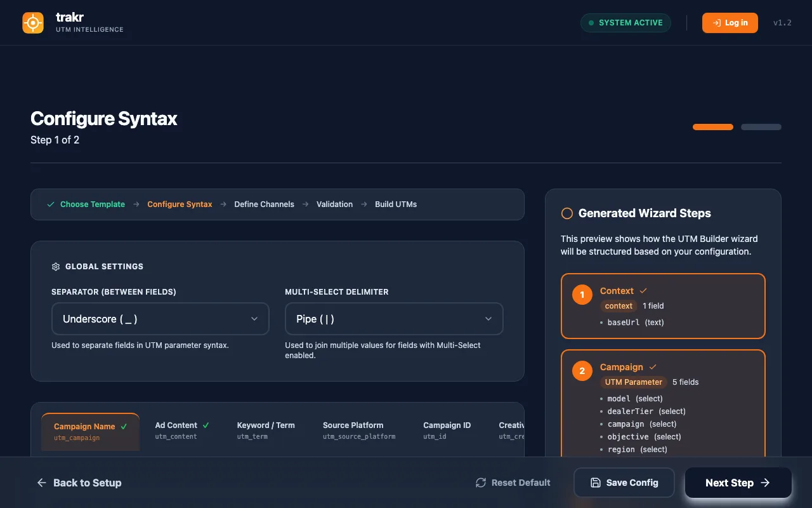Click the number 2 Campaign step badge

click(x=582, y=371)
